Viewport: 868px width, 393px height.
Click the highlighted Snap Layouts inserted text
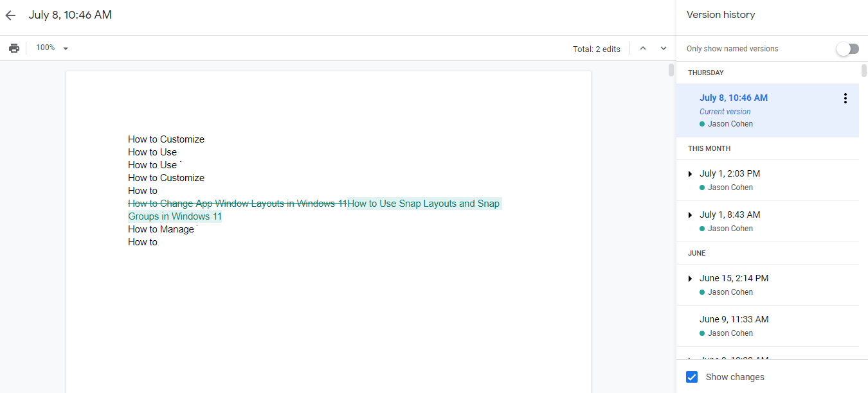click(423, 204)
